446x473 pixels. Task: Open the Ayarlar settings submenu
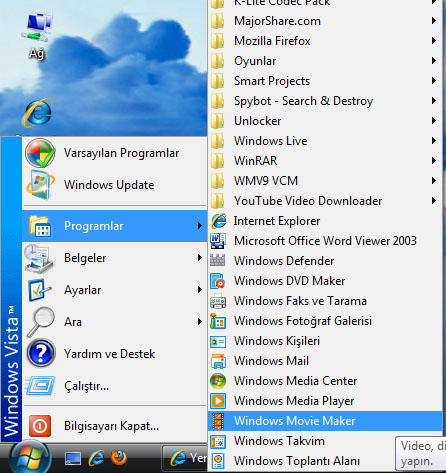[114, 290]
